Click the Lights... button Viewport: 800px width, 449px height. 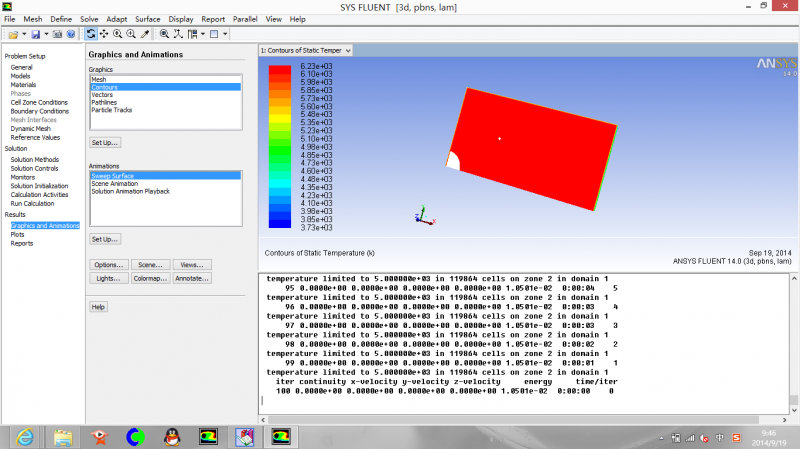(x=109, y=279)
